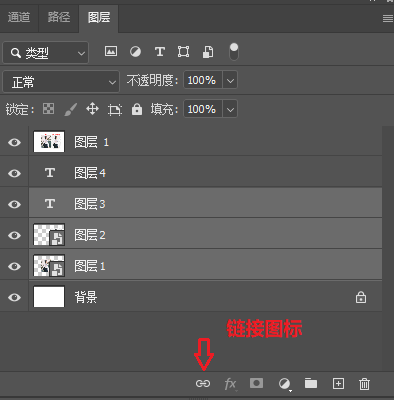Click the 填充 value field
The image size is (394, 400).
click(203, 109)
